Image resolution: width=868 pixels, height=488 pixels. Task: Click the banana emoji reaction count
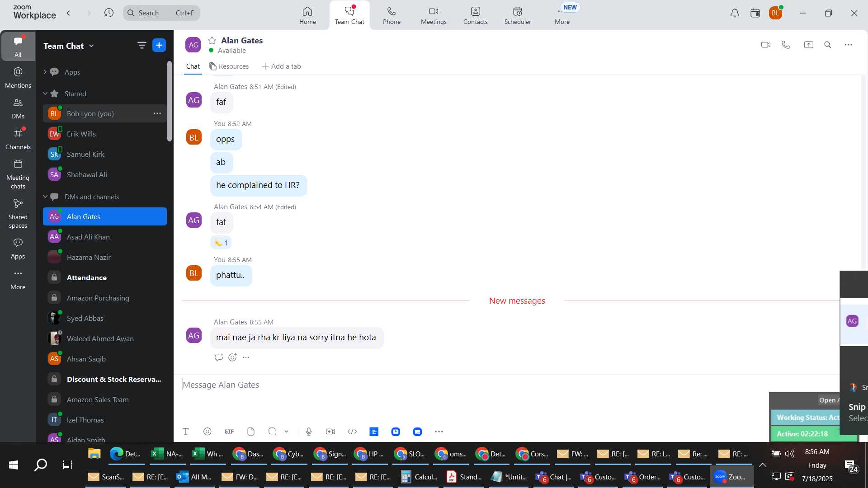221,243
